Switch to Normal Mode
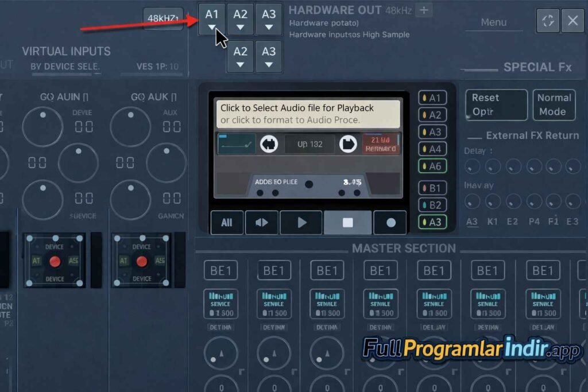This screenshot has width=588, height=392. coord(554,104)
